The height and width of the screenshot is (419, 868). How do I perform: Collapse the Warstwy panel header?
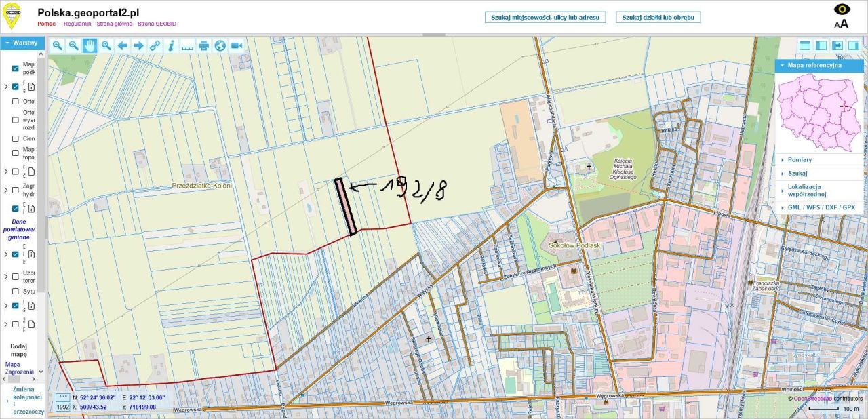(22, 43)
